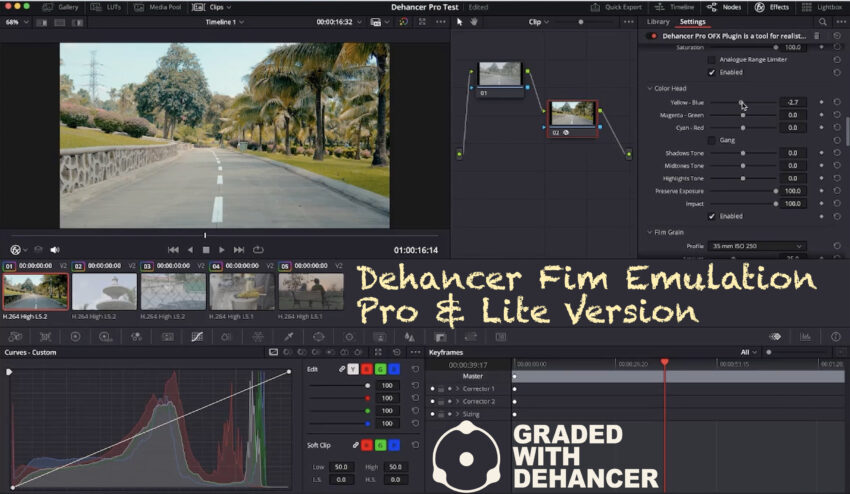Click the Quick Export button
Viewport: 850px width, 494px height.
[x=616, y=7]
